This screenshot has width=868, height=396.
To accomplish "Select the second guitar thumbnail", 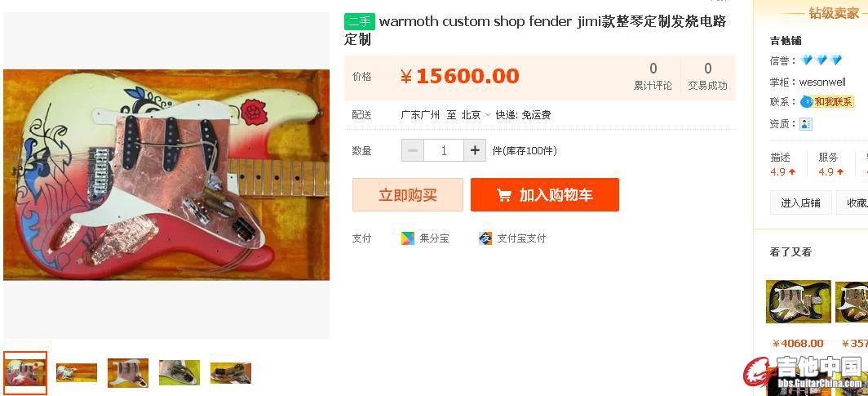I will pyautogui.click(x=77, y=372).
